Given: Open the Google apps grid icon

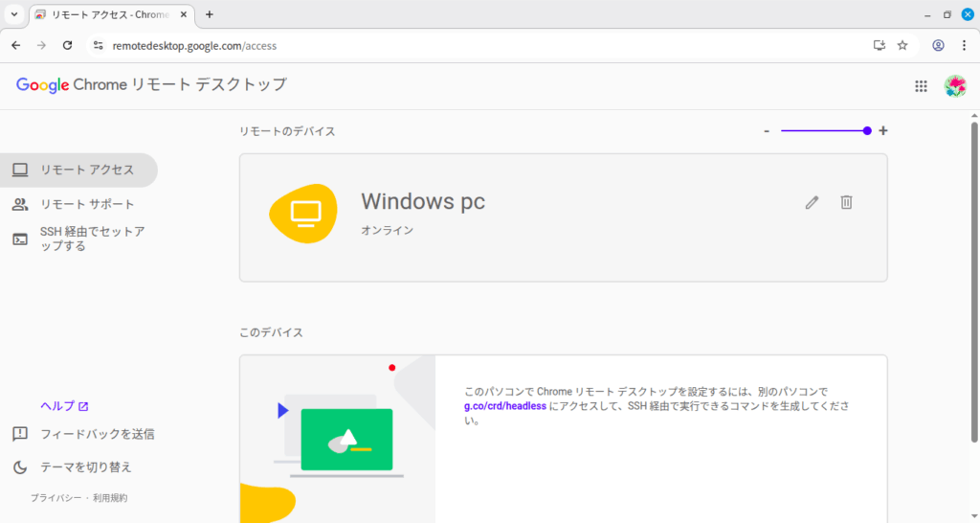Looking at the screenshot, I should coord(921,85).
